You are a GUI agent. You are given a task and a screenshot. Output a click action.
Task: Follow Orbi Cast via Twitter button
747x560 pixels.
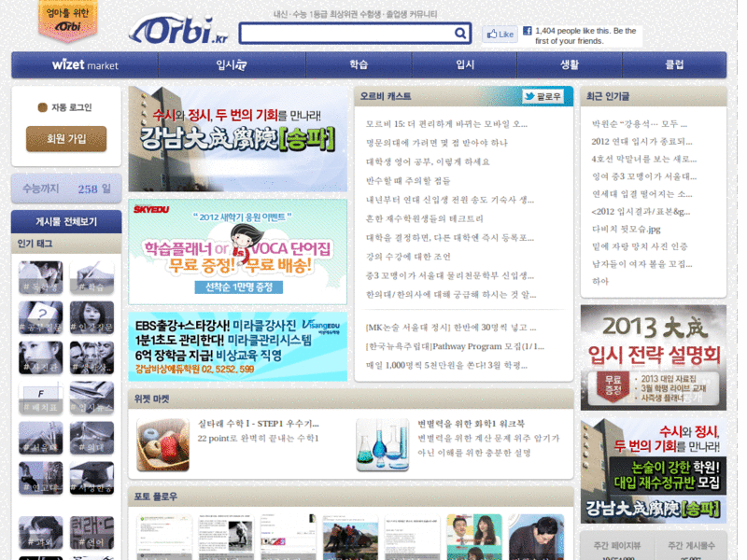point(543,97)
